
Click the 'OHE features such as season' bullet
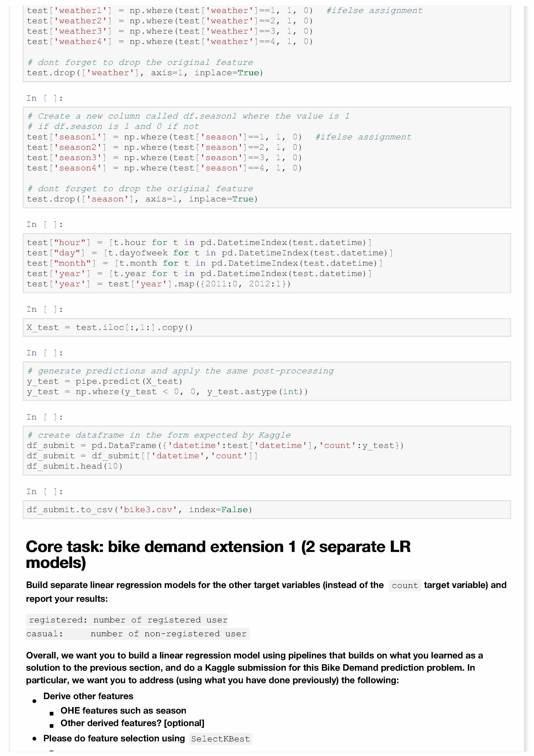pos(123,711)
